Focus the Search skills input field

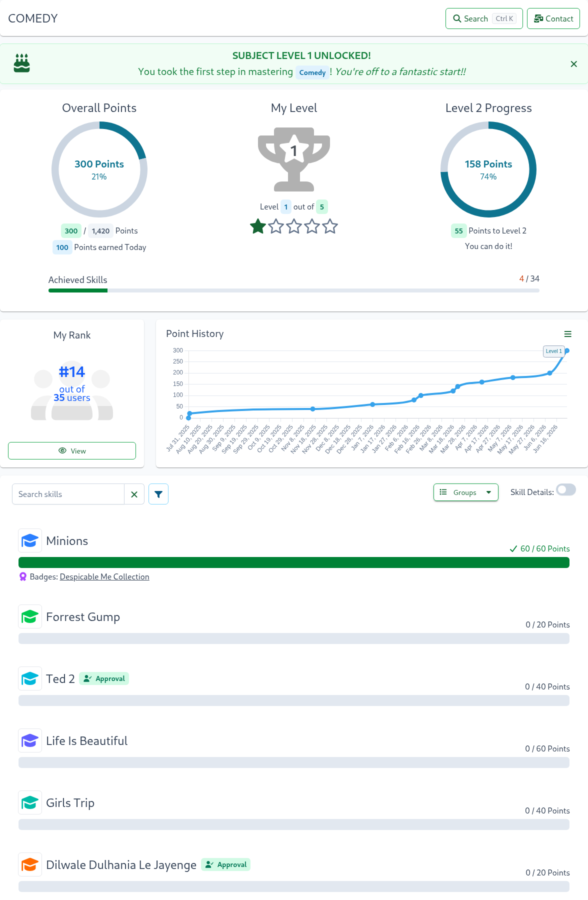coord(68,494)
